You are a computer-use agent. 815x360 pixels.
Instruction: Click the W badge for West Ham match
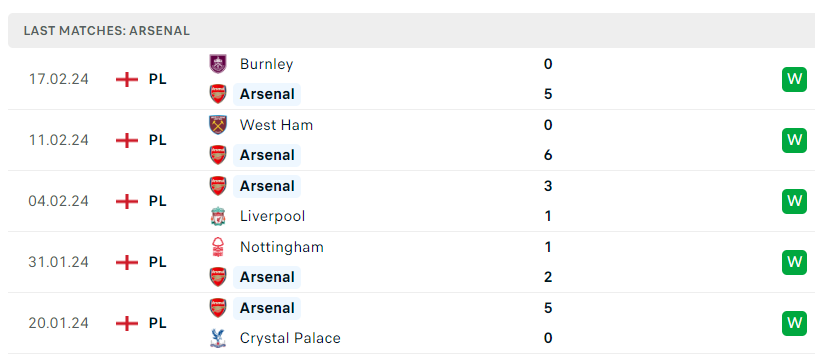click(794, 140)
